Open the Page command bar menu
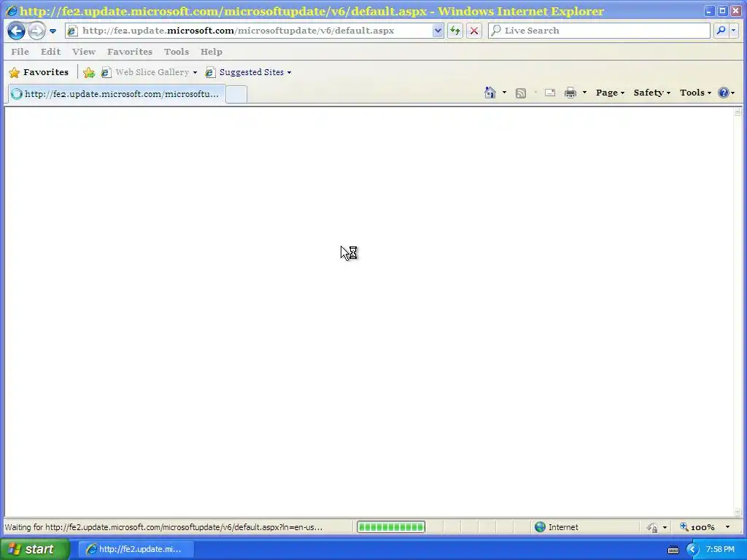747x560 pixels. click(610, 93)
